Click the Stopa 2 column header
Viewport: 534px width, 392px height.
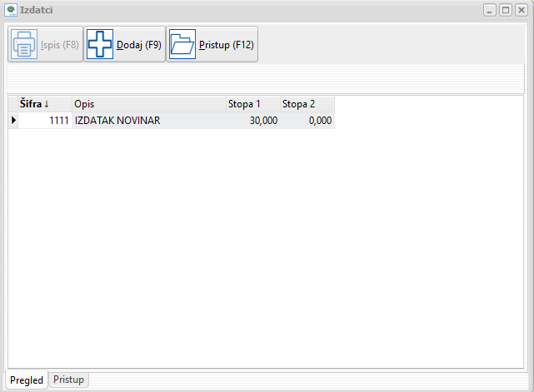(307, 104)
